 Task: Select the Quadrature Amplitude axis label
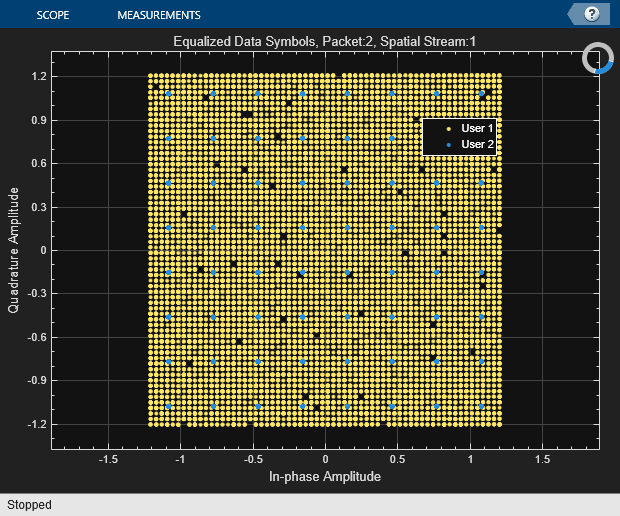click(14, 250)
